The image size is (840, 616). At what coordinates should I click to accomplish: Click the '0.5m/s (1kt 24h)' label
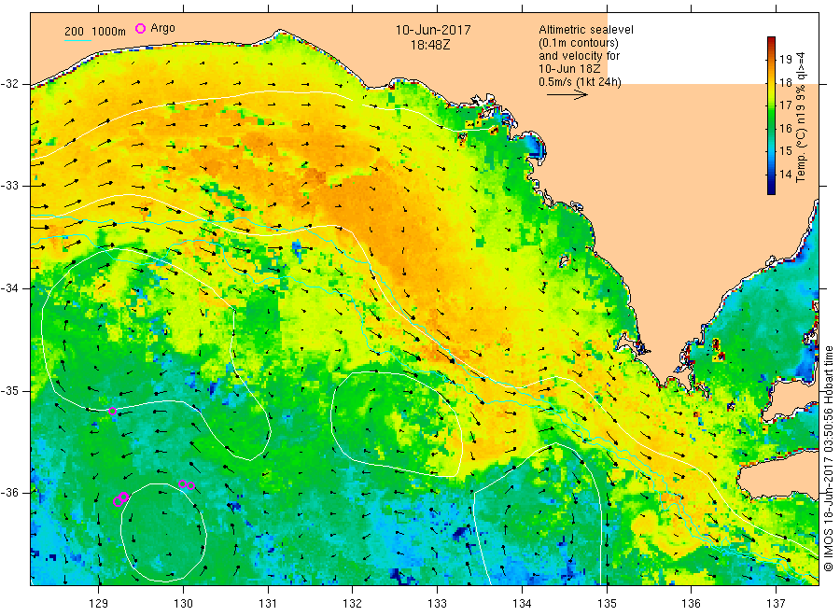click(581, 82)
